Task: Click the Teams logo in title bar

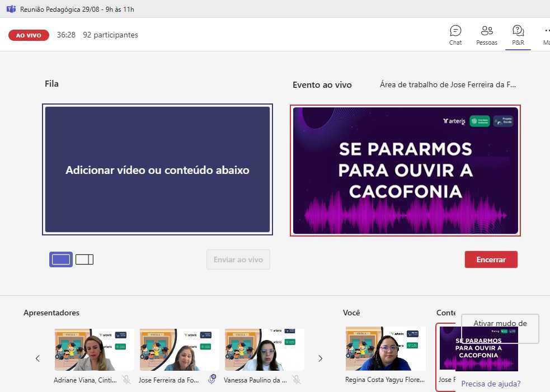Action: [10, 9]
